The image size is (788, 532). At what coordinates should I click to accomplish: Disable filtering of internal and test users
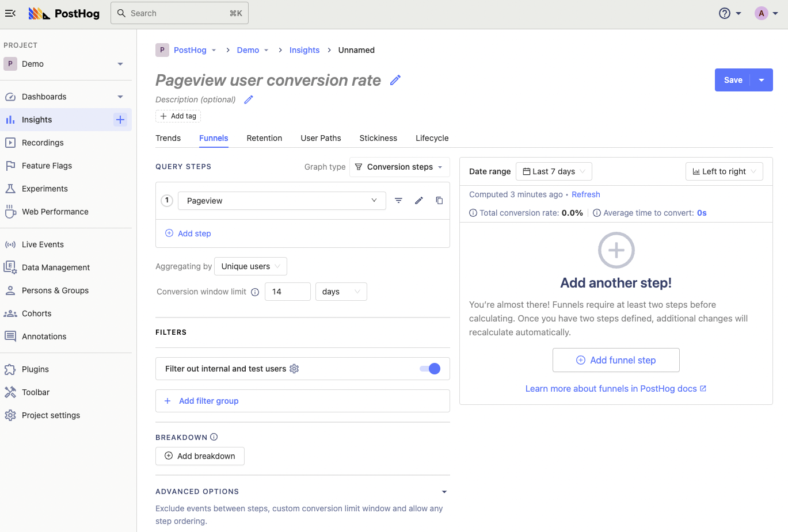pyautogui.click(x=429, y=369)
